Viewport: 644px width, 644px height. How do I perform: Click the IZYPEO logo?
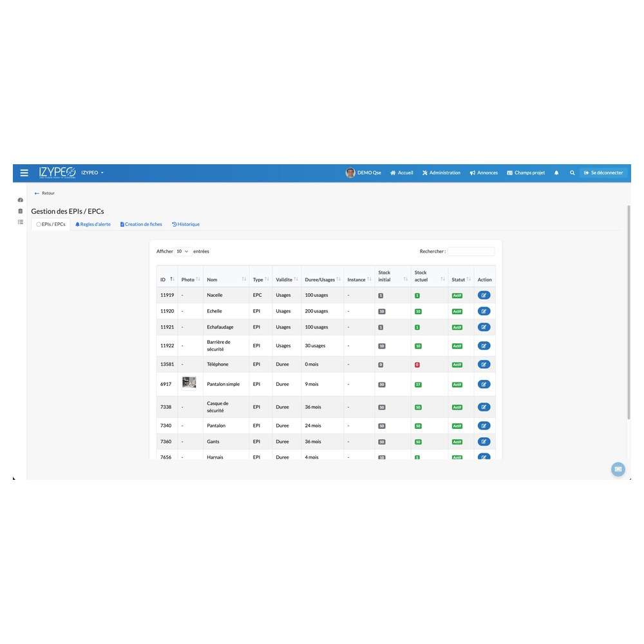pos(57,173)
